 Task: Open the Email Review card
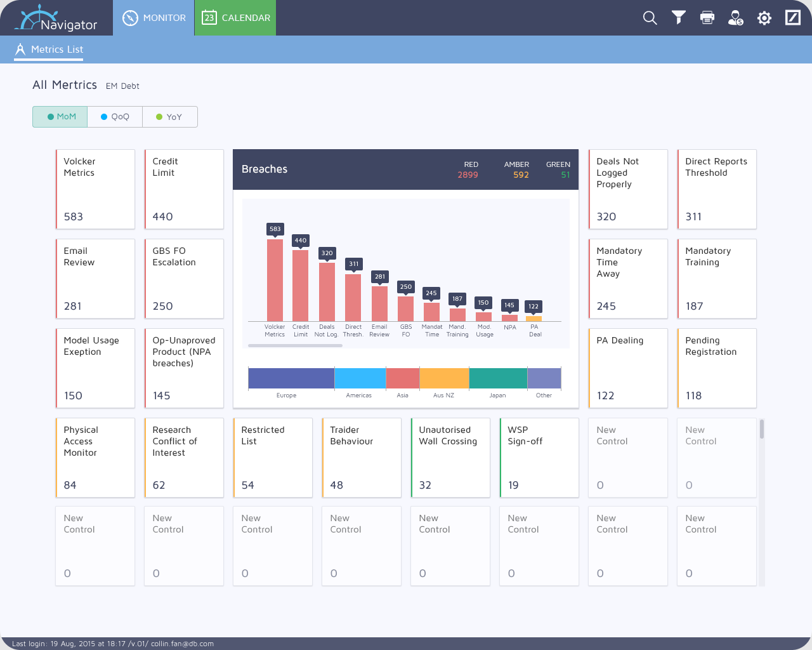click(95, 279)
